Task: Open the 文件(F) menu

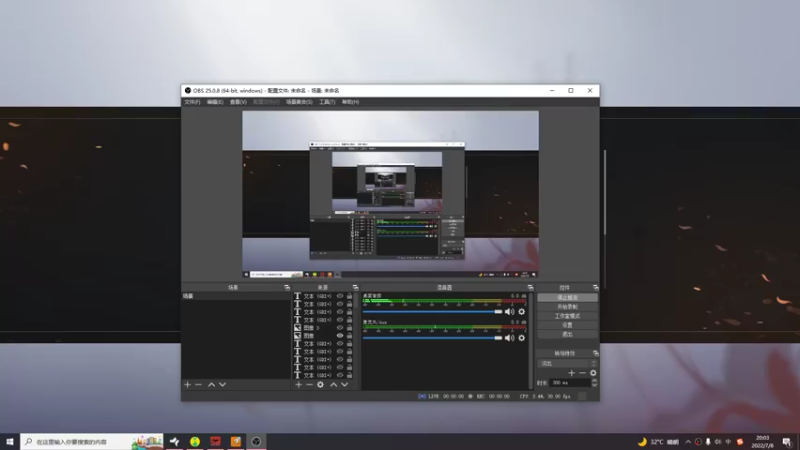Action: [x=192, y=102]
